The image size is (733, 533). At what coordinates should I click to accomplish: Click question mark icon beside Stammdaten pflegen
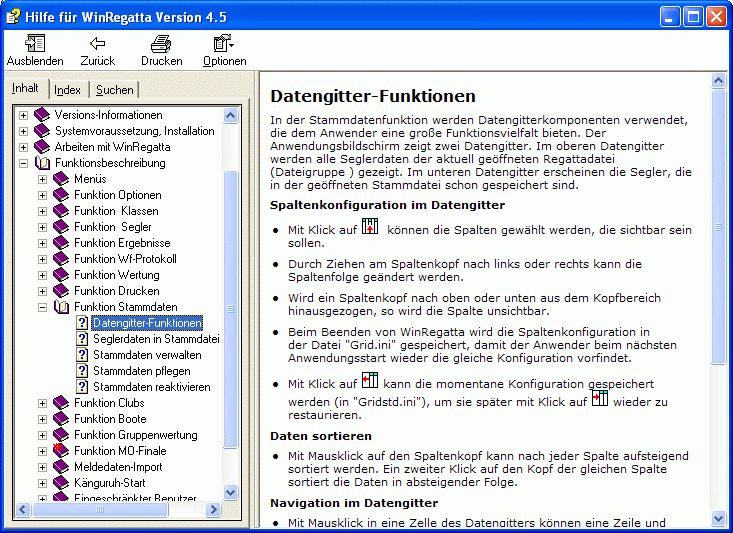pos(82,371)
